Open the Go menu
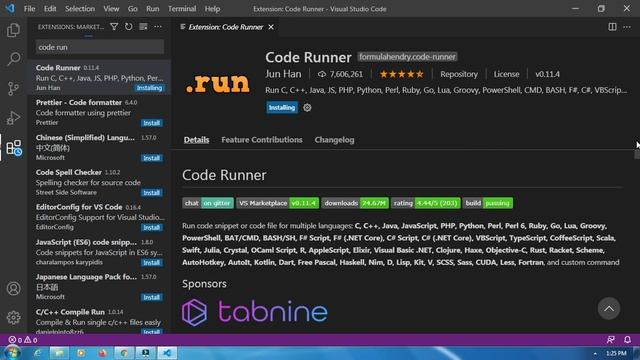Image resolution: width=640 pixels, height=360 pixels. tap(133, 9)
